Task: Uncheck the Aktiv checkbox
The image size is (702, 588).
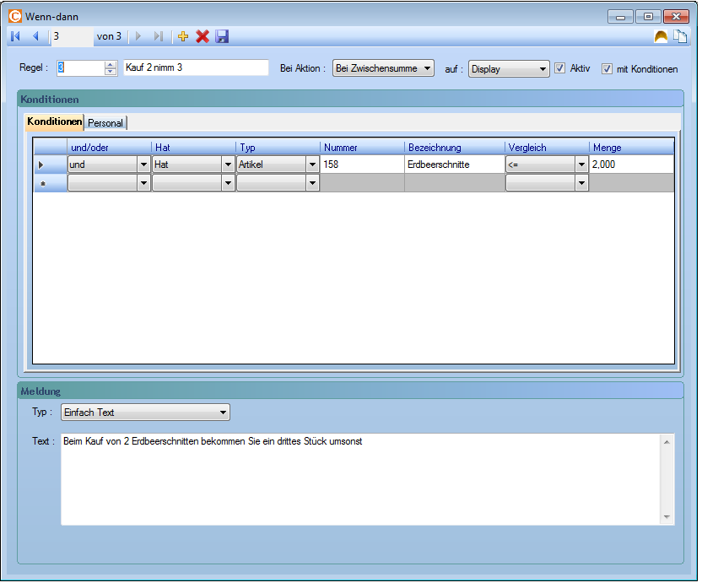Action: [559, 68]
